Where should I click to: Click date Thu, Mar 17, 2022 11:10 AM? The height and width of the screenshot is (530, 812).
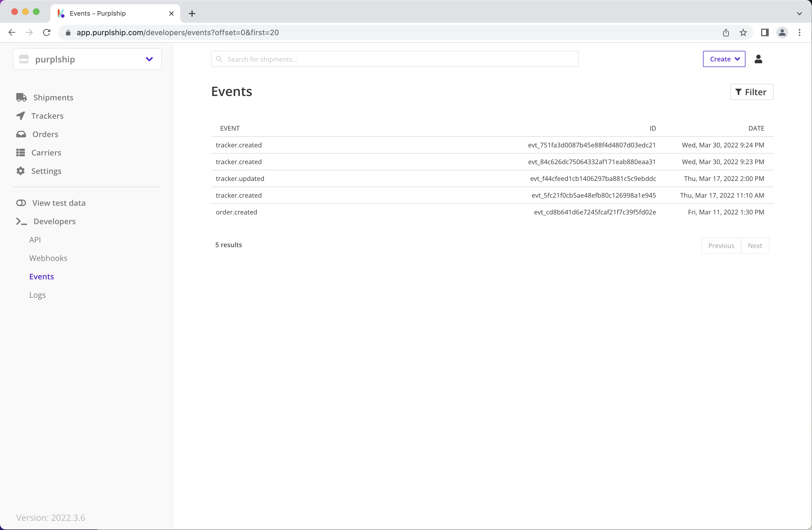coord(722,196)
